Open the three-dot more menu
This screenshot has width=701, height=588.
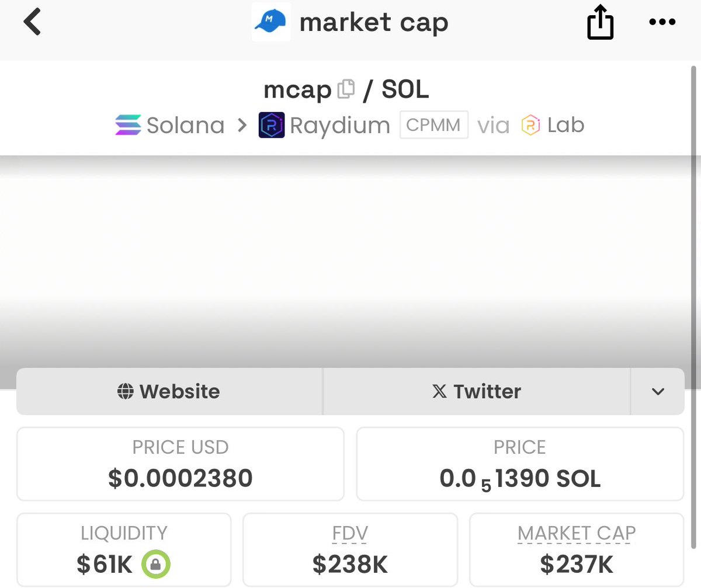click(x=662, y=23)
